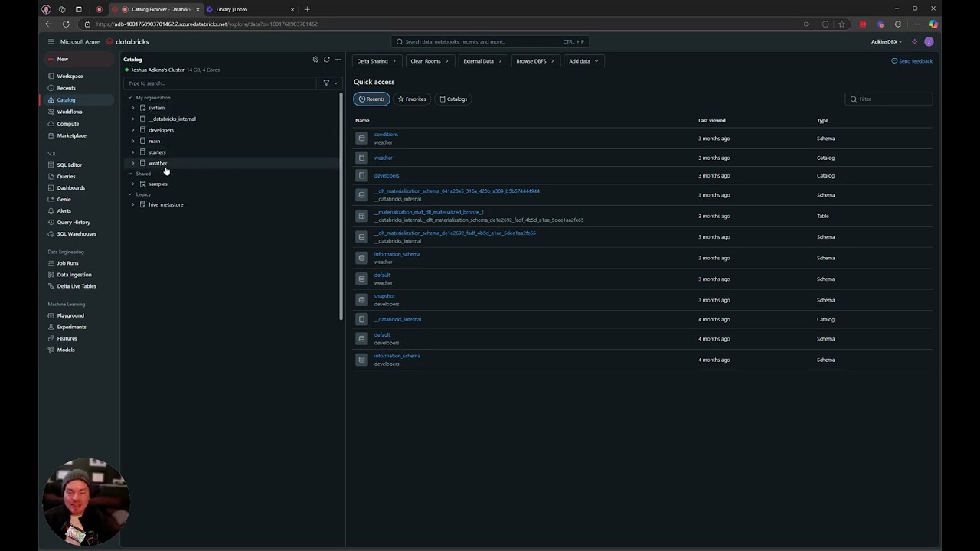Open the browser settings ellipsis menu
The height and width of the screenshot is (551, 980).
pos(916,24)
